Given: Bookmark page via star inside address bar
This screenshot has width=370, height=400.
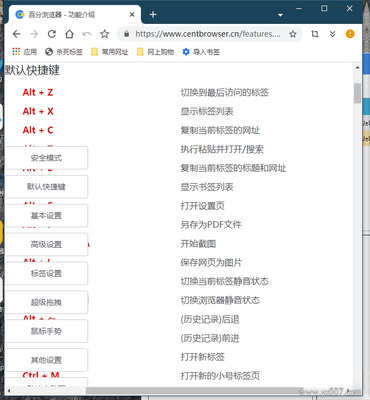Looking at the screenshot, I should 293,34.
